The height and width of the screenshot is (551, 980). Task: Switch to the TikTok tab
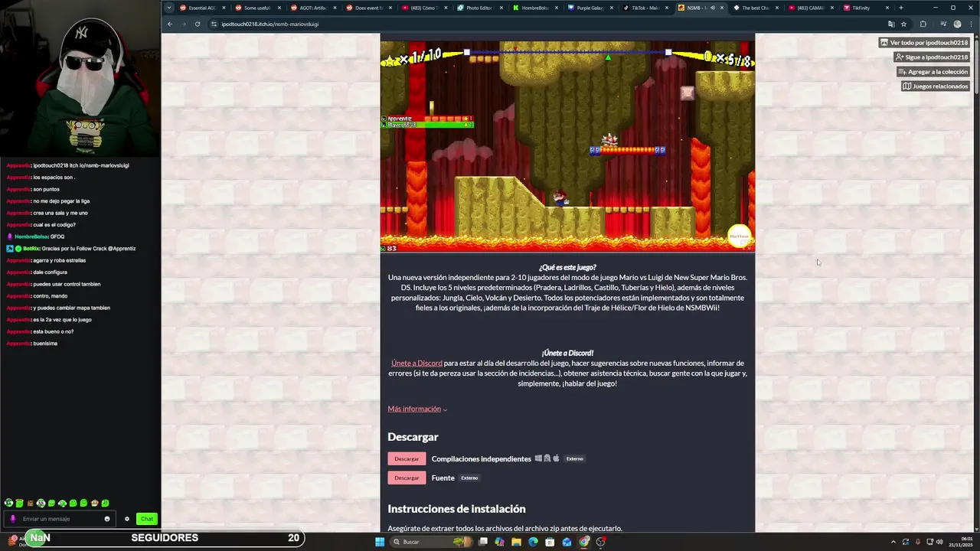[645, 8]
